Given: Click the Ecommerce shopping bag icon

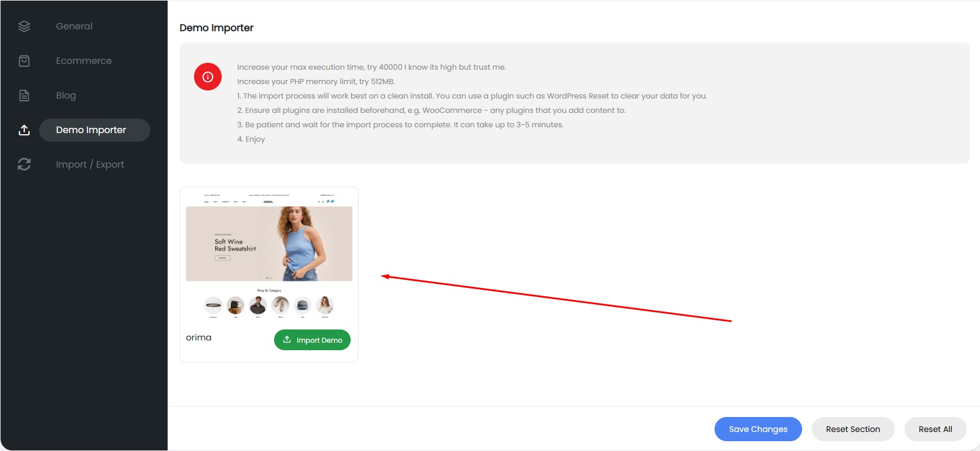Looking at the screenshot, I should 24,61.
